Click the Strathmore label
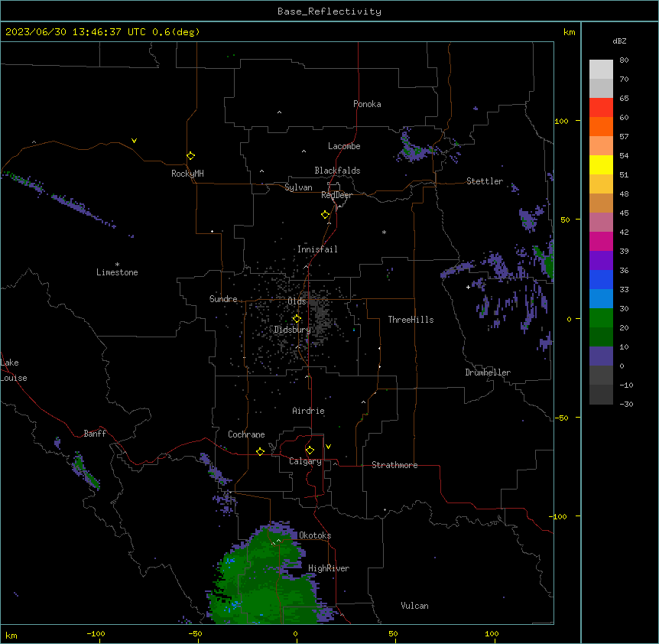Image resolution: width=659 pixels, height=644 pixels. click(x=394, y=465)
